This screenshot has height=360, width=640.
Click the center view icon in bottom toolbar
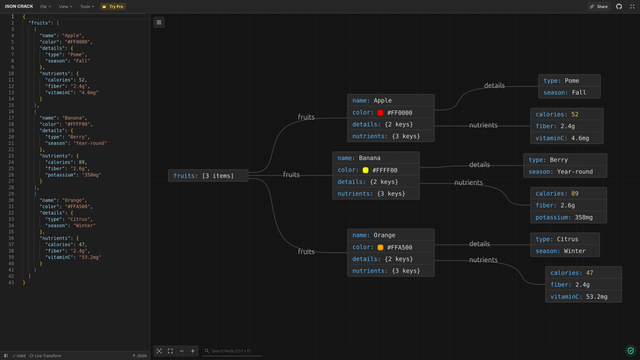coord(159,351)
